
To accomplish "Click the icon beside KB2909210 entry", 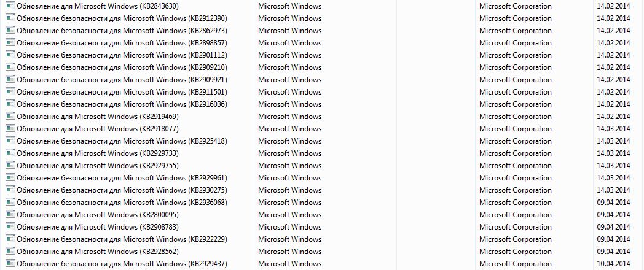I will pos(10,67).
